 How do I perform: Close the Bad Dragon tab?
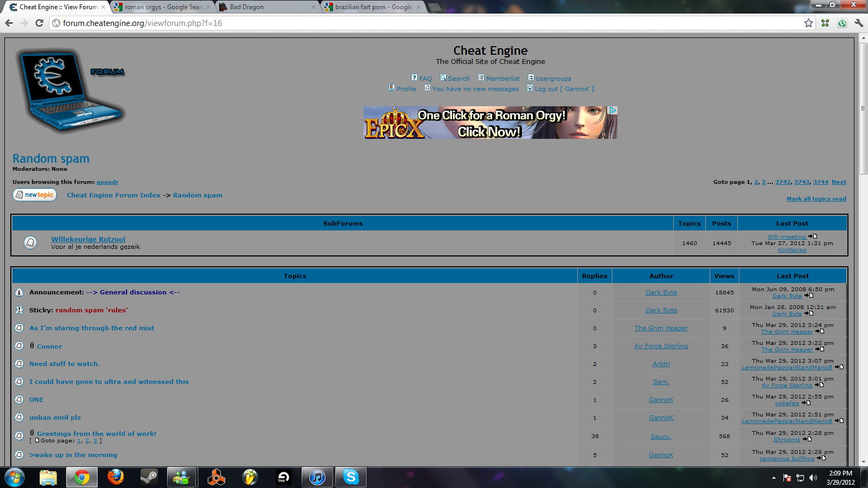(313, 7)
